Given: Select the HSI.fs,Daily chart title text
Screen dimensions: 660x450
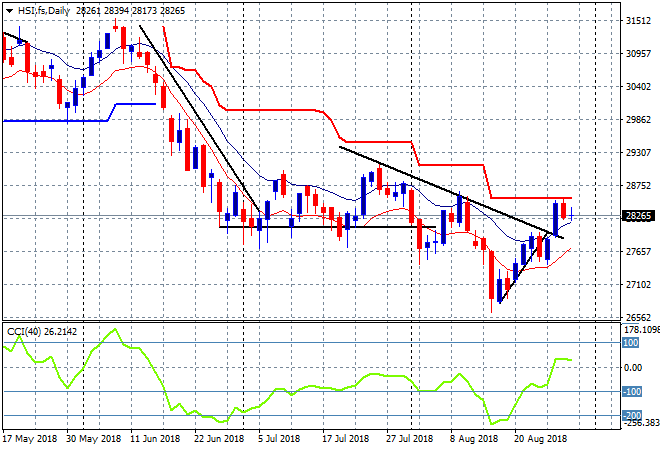Looking at the screenshot, I should coord(44,11).
